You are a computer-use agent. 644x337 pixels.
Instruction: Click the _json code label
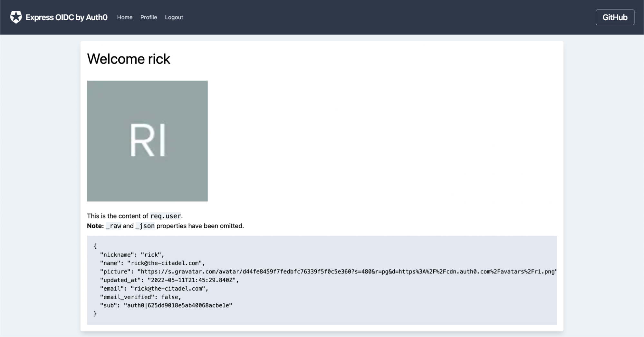(x=145, y=226)
